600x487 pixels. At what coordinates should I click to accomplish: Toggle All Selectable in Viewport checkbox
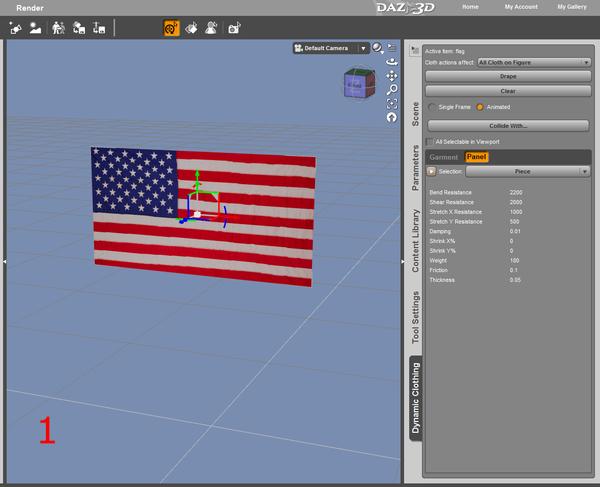[x=429, y=142]
